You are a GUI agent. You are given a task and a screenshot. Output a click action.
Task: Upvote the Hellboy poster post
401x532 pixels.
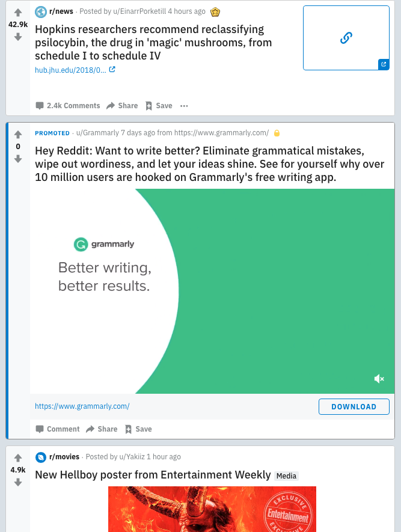[x=18, y=457]
